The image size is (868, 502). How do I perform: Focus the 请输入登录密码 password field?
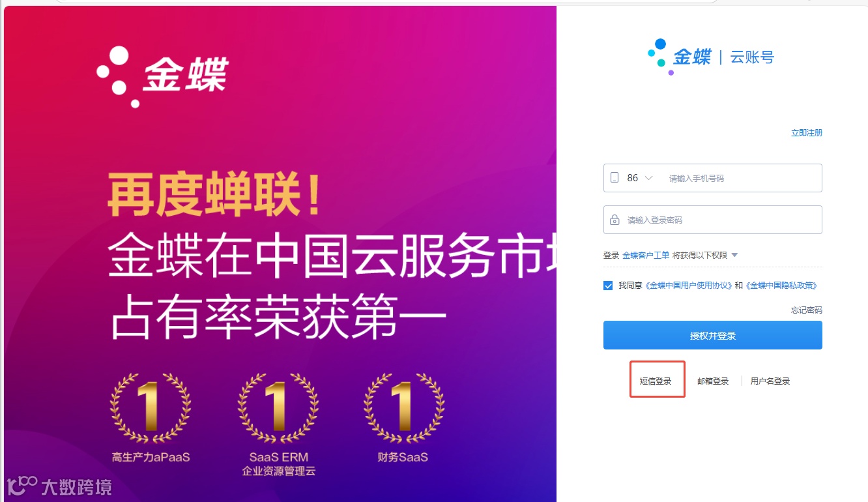[x=713, y=220]
